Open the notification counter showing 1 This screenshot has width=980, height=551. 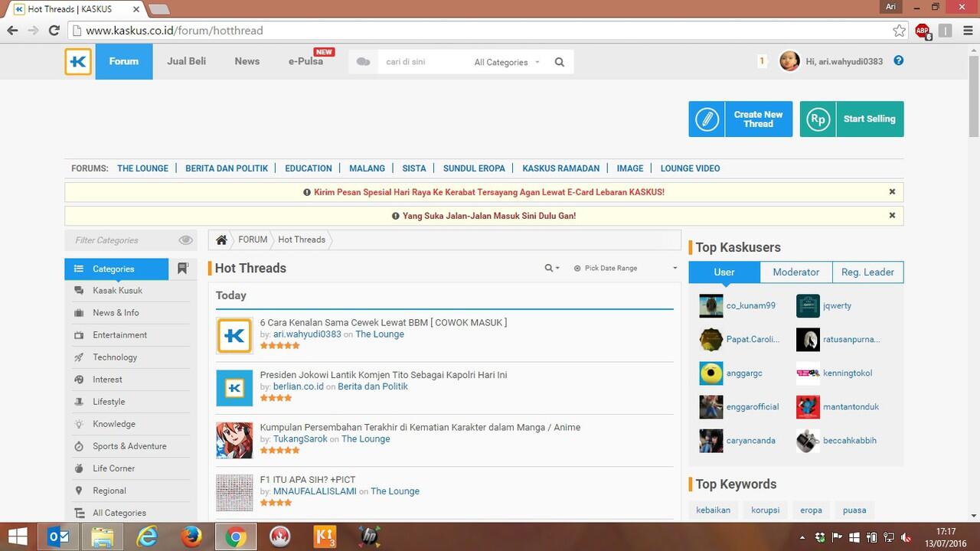pos(762,61)
